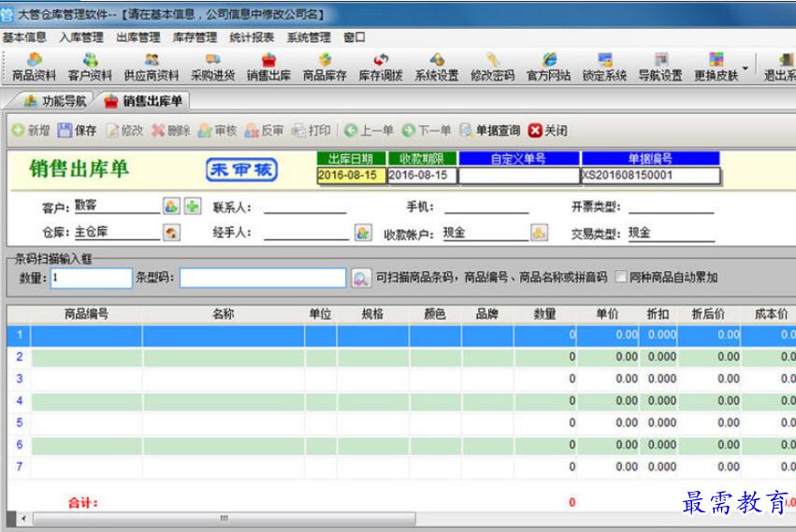Select customer icon next to 客户 field
This screenshot has width=796, height=532.
[171, 206]
